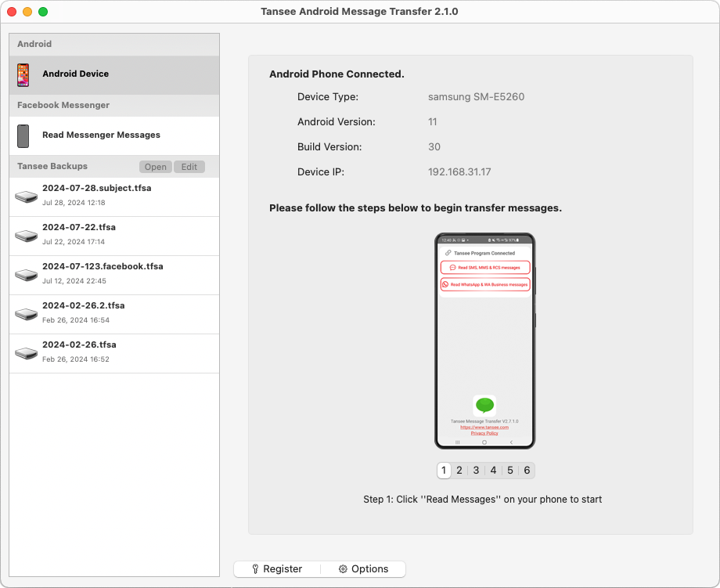This screenshot has height=588, width=720.
Task: Select Android Device in sidebar
Action: 114,75
